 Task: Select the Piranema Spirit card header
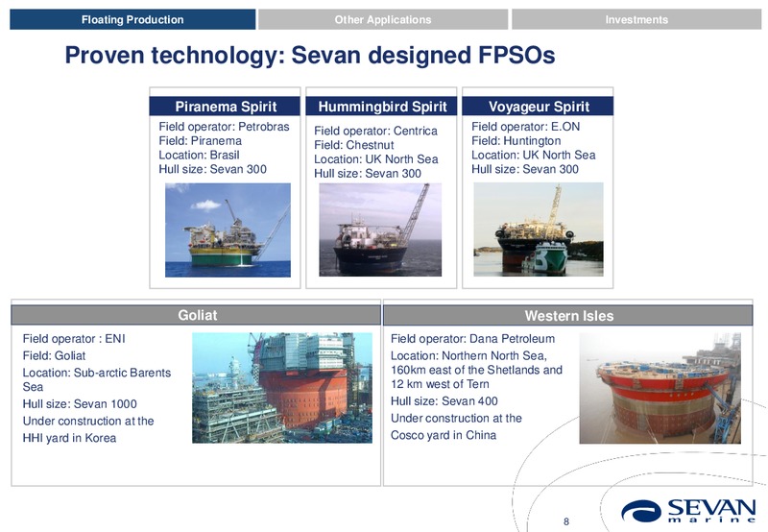(226, 107)
